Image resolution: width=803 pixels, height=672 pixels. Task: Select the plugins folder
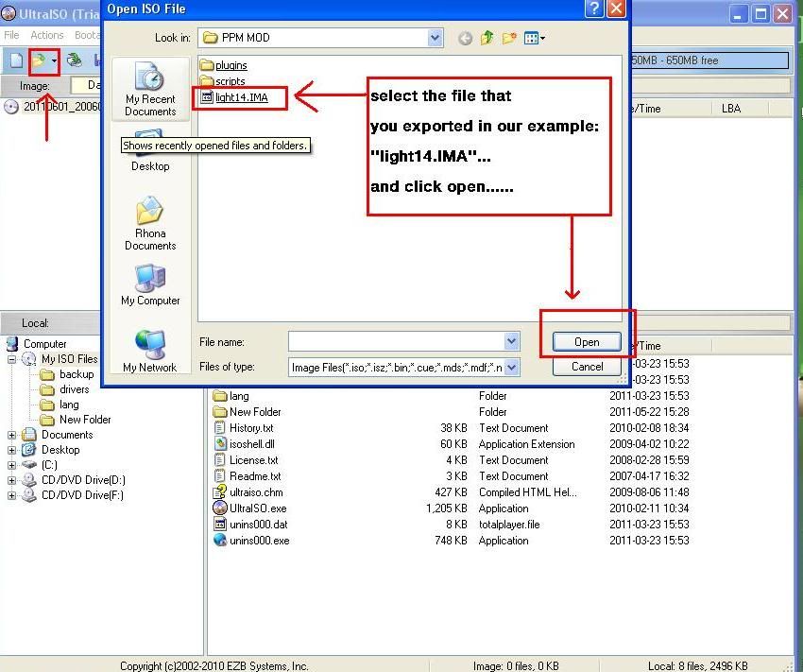tap(224, 65)
